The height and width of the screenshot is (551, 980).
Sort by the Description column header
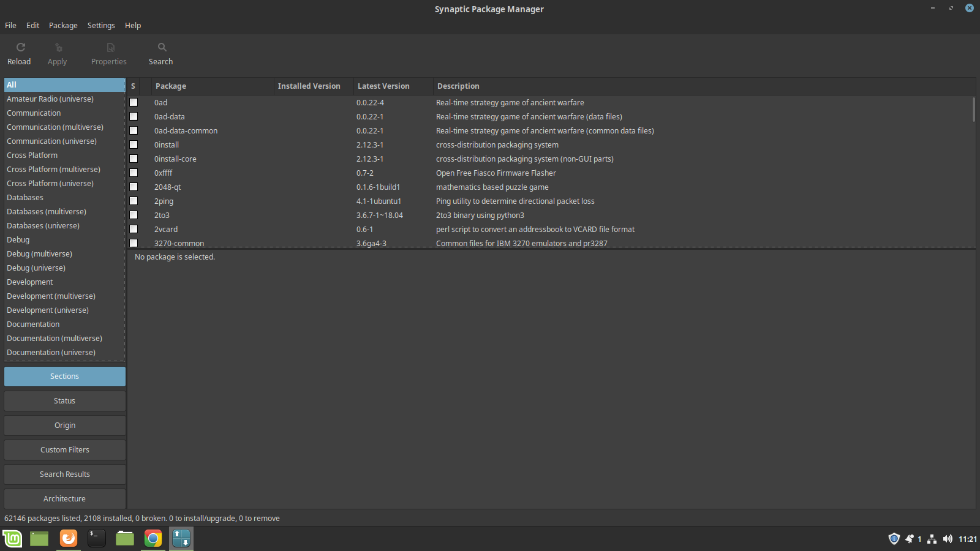(x=704, y=86)
